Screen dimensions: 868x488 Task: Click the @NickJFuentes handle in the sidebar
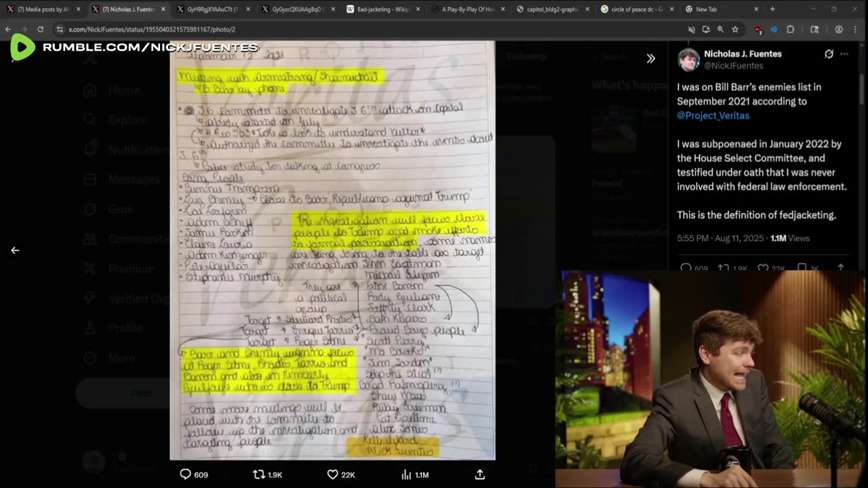(x=734, y=66)
